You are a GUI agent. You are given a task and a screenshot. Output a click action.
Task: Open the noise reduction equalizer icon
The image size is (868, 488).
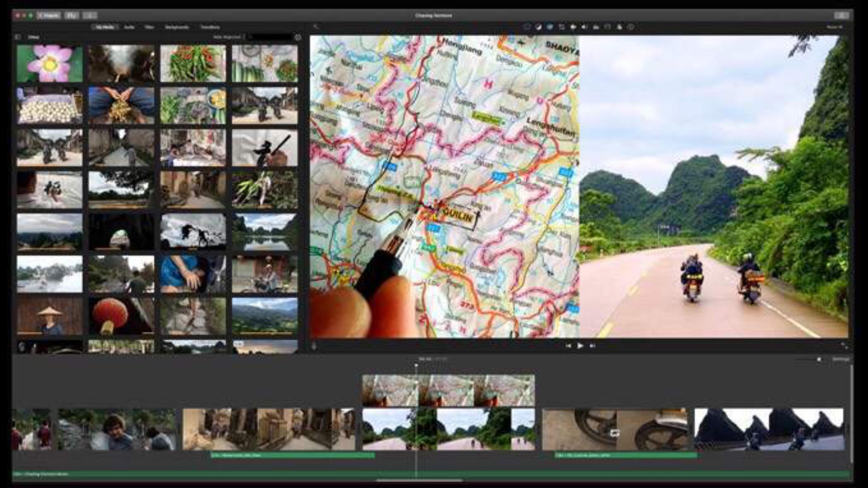pos(596,27)
